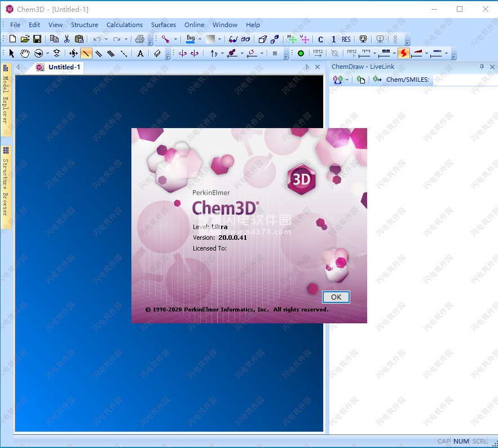Show model axes icon
Viewport: 498px width, 448px height.
[x=292, y=39]
